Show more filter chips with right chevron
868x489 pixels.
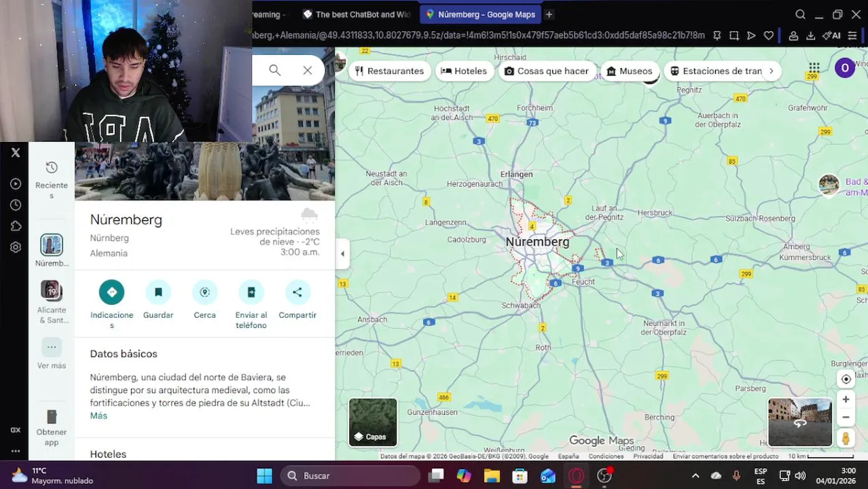click(x=771, y=71)
